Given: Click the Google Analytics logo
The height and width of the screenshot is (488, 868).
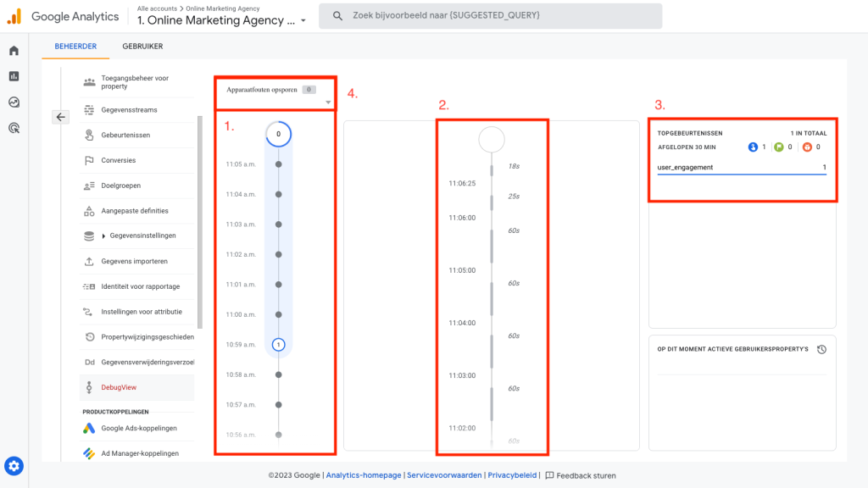Looking at the screenshot, I should click(x=14, y=16).
